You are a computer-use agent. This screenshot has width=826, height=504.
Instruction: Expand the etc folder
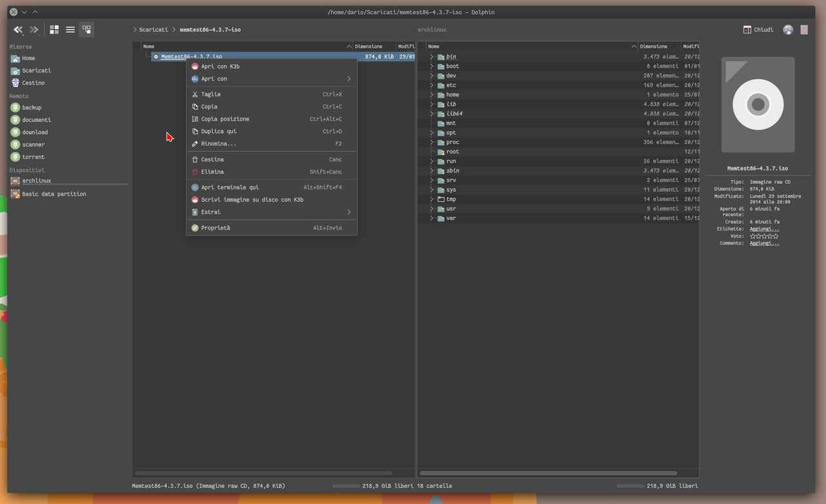point(432,85)
